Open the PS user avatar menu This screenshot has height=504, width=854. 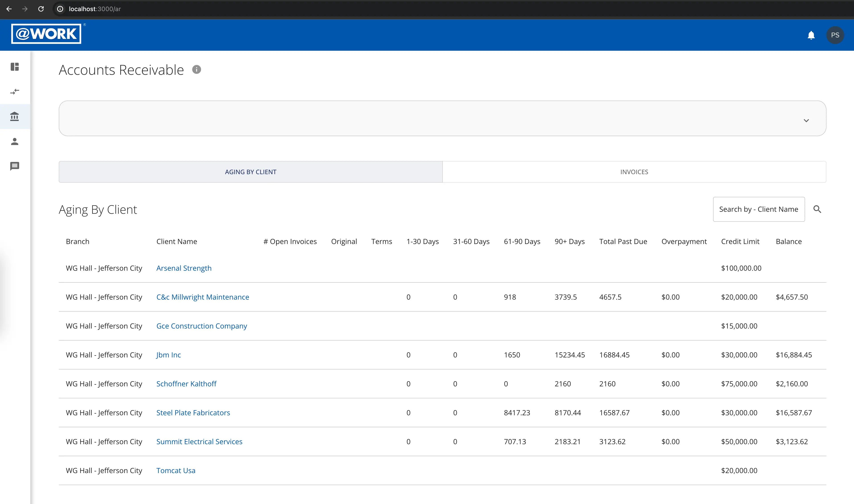pyautogui.click(x=835, y=35)
